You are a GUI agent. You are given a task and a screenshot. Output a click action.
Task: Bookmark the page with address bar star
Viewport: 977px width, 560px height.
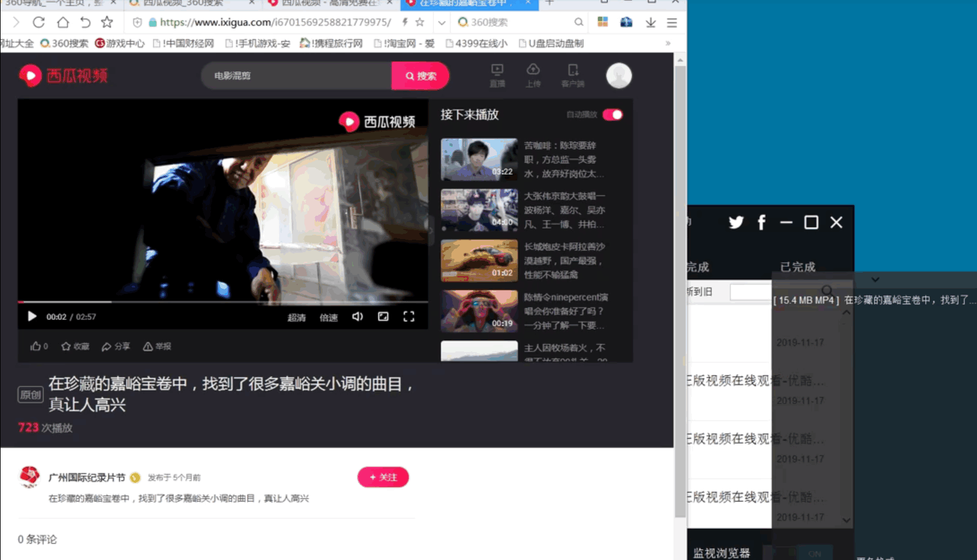(x=420, y=22)
